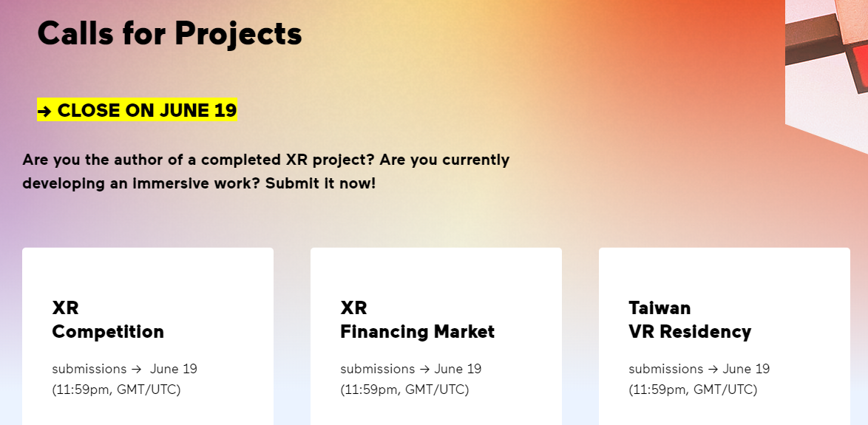
Task: Click the arrow in XR Competition submissions line
Action: (135, 369)
